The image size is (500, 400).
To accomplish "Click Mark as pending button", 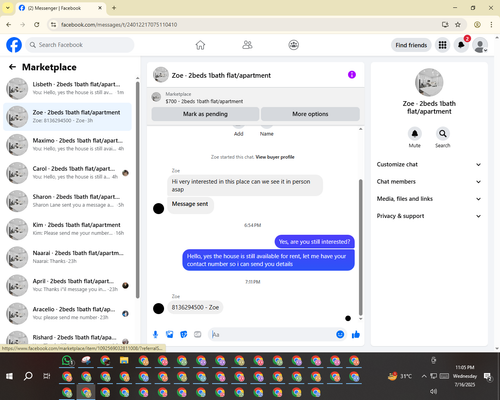I will point(205,114).
